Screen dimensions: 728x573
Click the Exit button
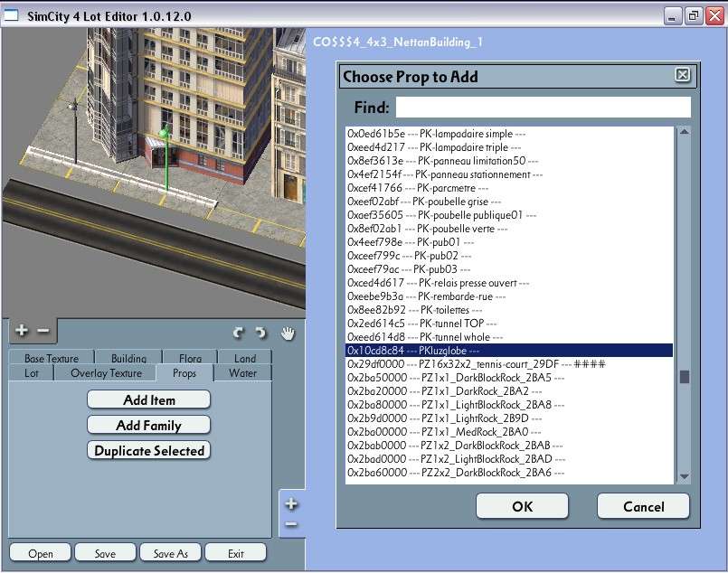click(236, 553)
